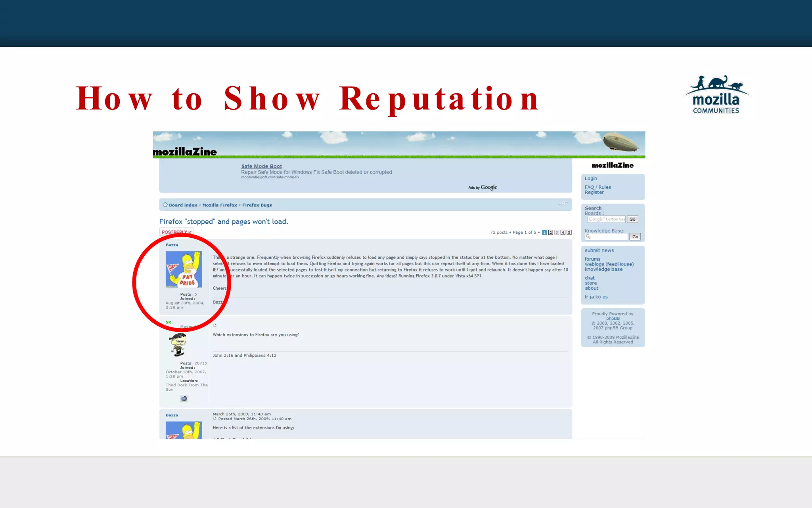Click the phpBB link in footer
This screenshot has height=508, width=812.
coord(613,319)
